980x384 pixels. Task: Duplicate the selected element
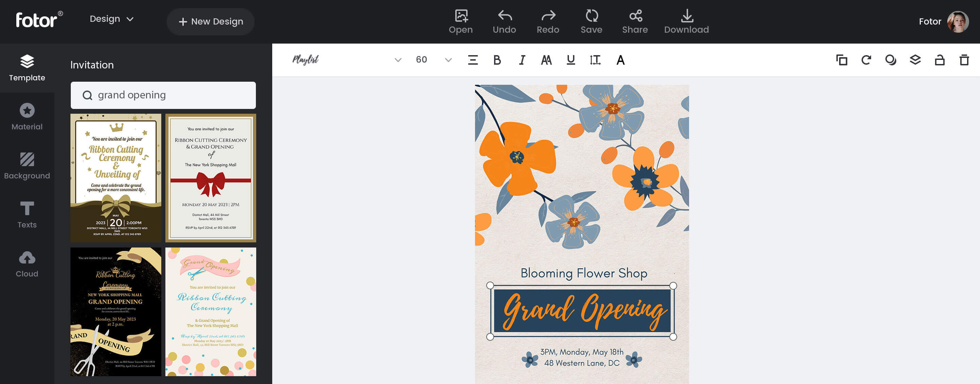pos(842,60)
